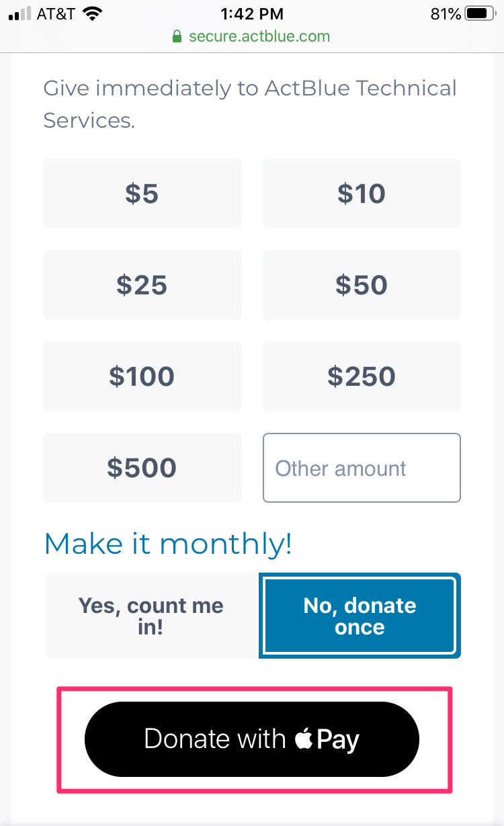Tap the AT&T carrier label

point(54,13)
